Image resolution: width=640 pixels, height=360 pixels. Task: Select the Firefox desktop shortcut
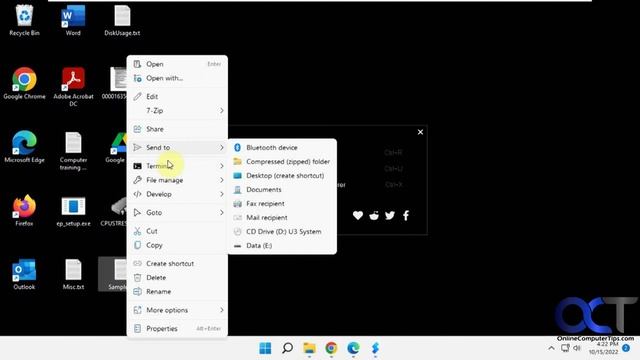coord(24,210)
